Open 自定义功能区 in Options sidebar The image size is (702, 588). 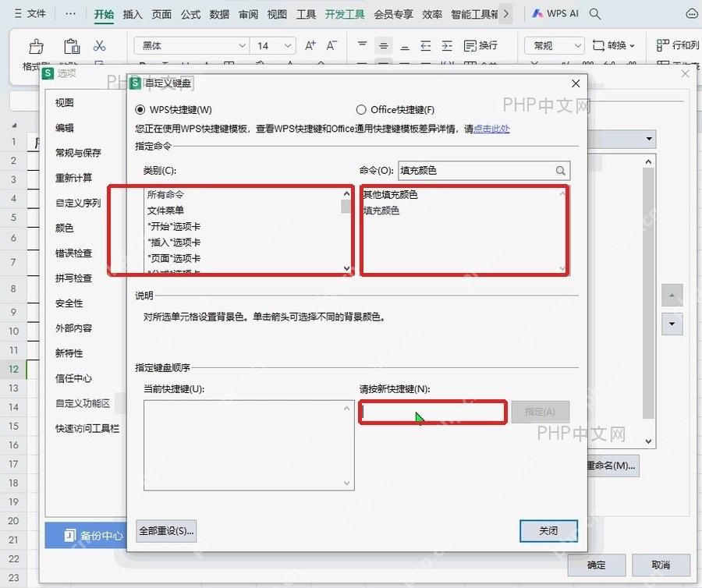83,404
